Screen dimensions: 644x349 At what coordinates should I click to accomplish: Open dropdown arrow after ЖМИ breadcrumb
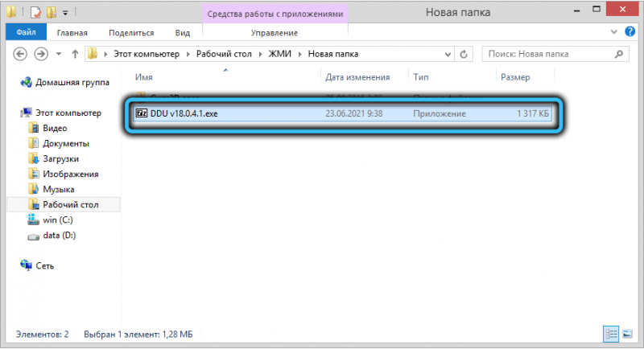(x=299, y=54)
